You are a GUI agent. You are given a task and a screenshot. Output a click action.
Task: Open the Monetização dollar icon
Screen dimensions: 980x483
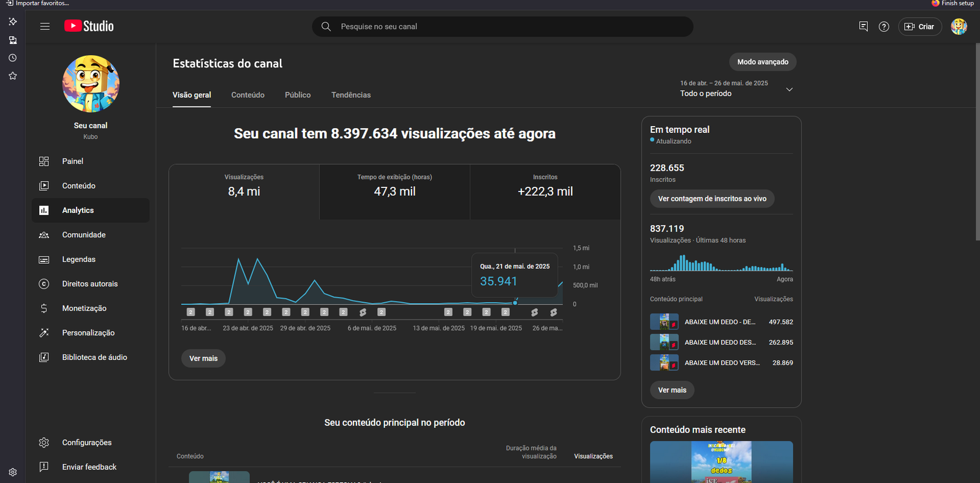pos(44,308)
